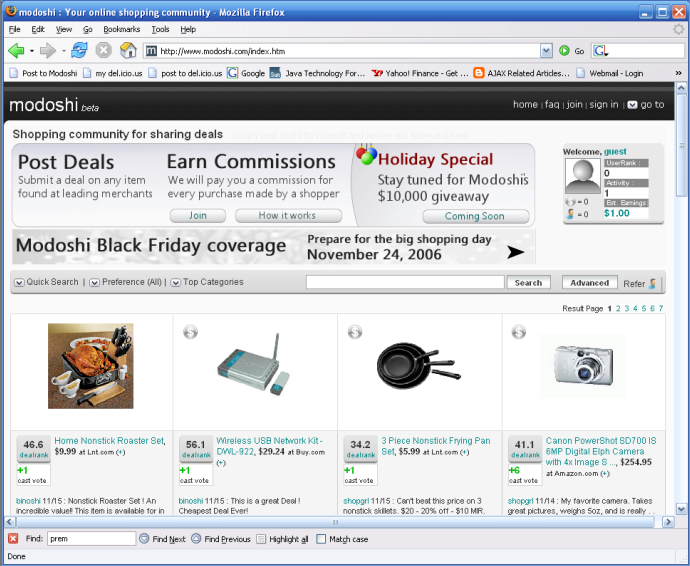This screenshot has width=690, height=566.
Task: Click dollar icon on Wireless USB deal
Action: coord(191,332)
